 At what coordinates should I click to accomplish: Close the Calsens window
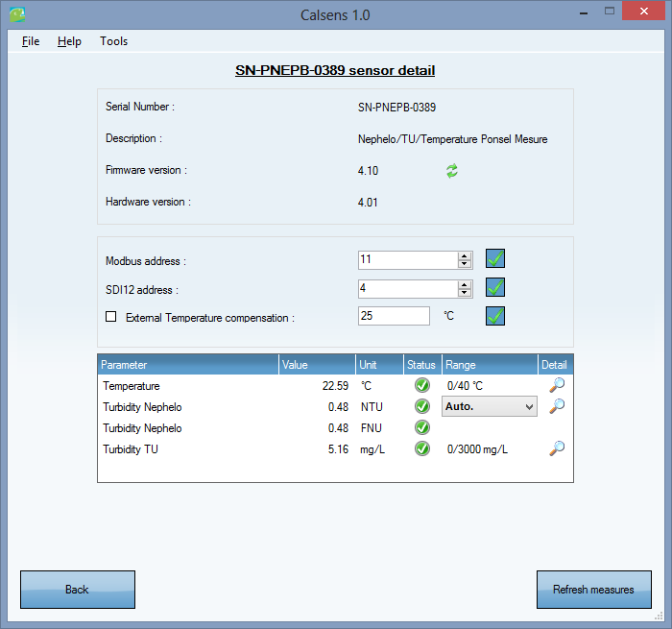coord(644,12)
